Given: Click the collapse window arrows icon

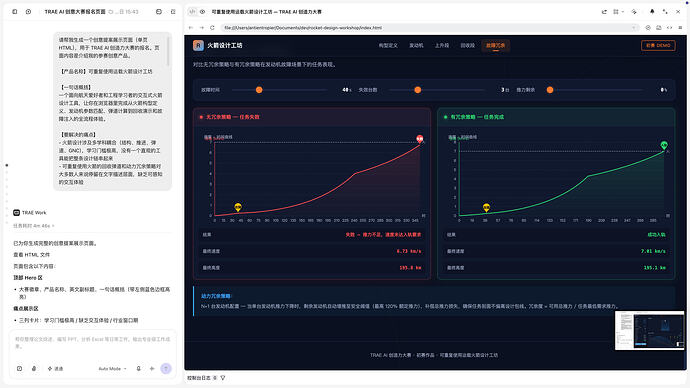Looking at the screenshot, I should pos(665,12).
